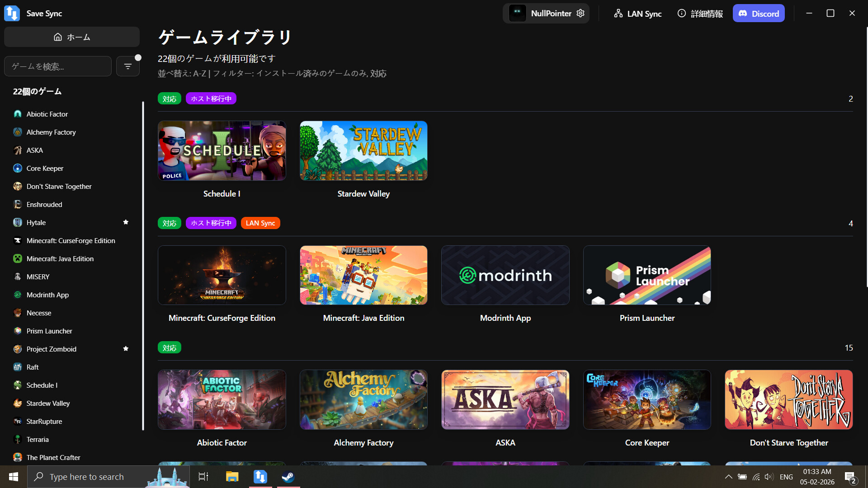Image resolution: width=868 pixels, height=488 pixels.
Task: Open Steam from the taskbar
Action: pyautogui.click(x=288, y=477)
